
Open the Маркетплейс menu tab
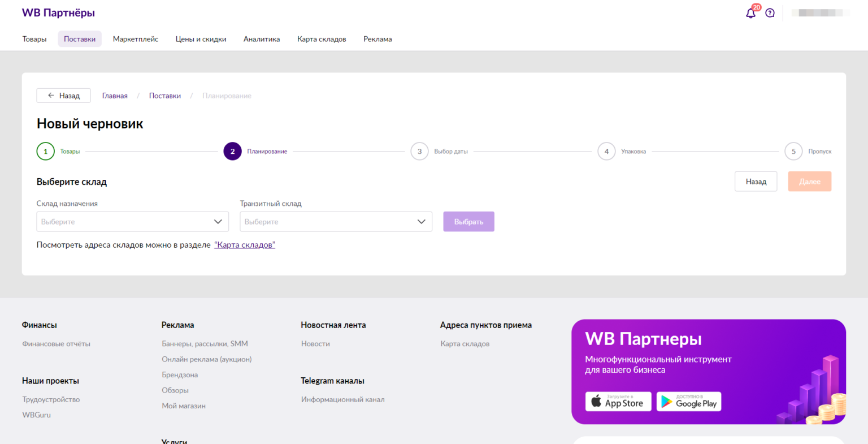click(136, 39)
